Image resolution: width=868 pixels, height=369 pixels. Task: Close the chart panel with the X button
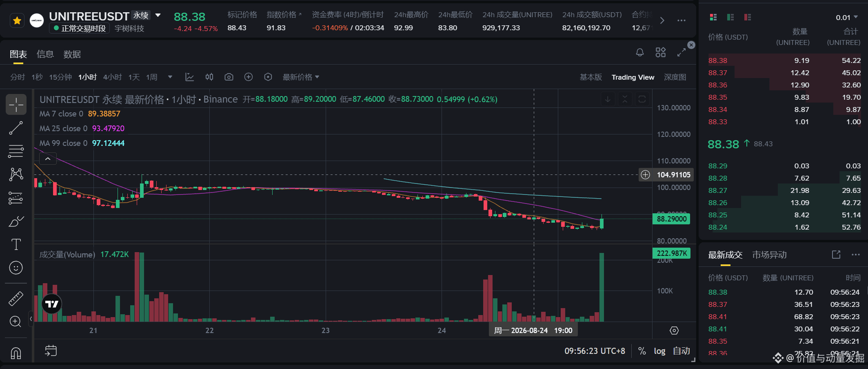point(691,45)
